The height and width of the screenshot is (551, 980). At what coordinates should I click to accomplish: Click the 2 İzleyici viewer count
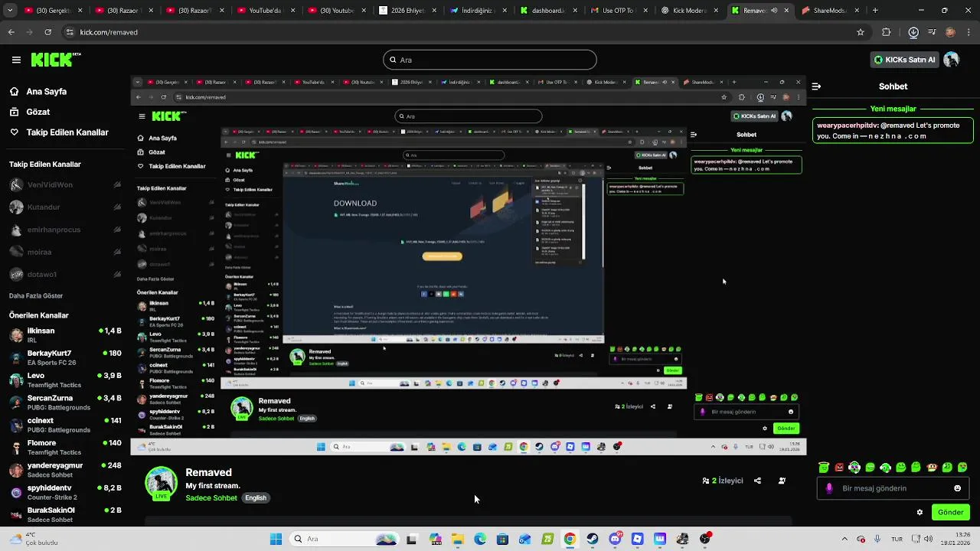click(723, 481)
